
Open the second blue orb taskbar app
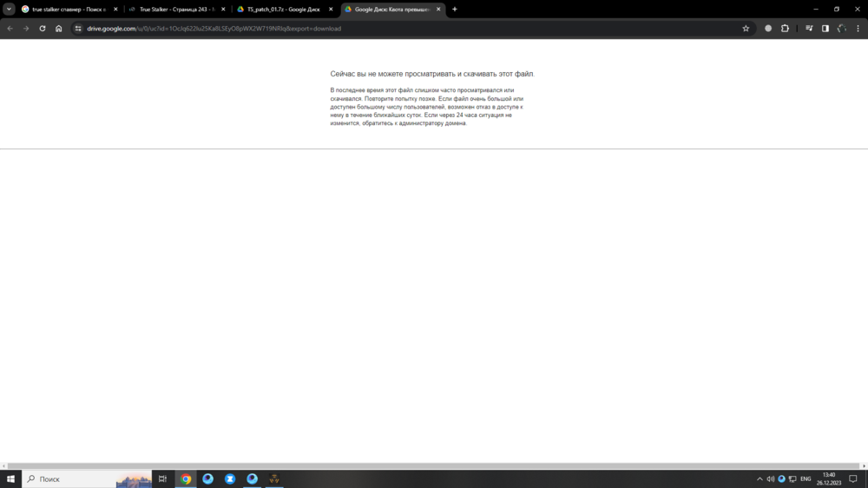point(253,478)
